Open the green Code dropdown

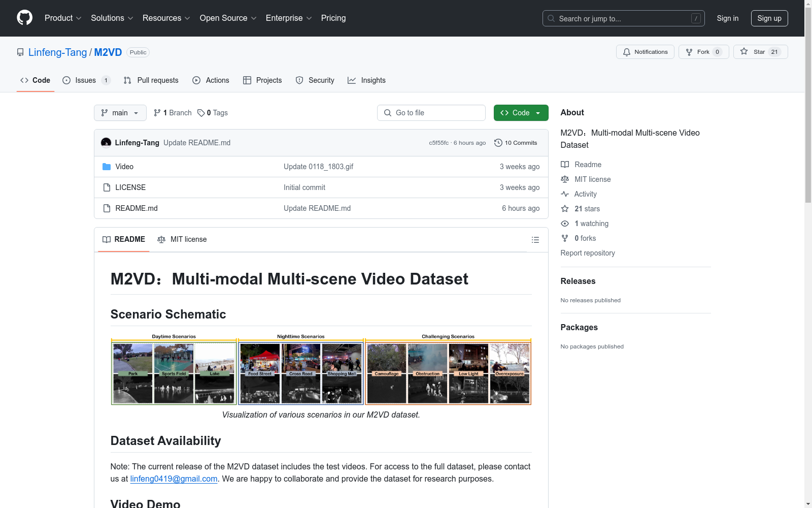coord(521,113)
